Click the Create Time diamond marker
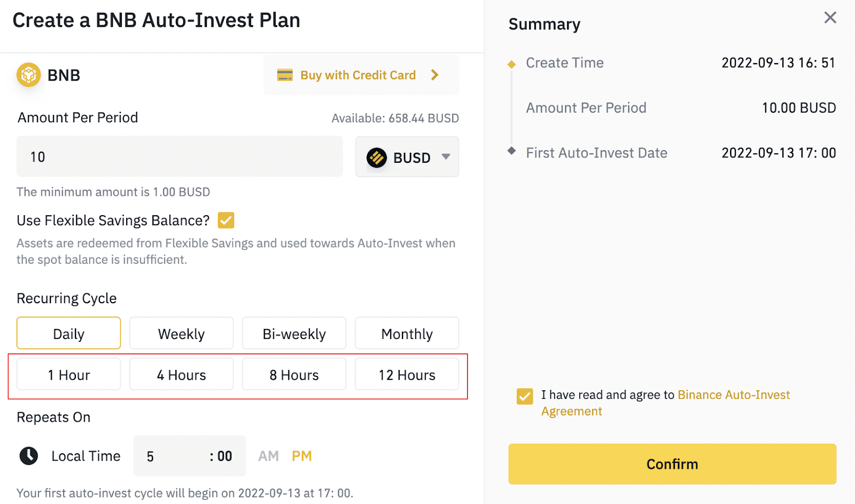The width and height of the screenshot is (855, 504). click(x=511, y=65)
